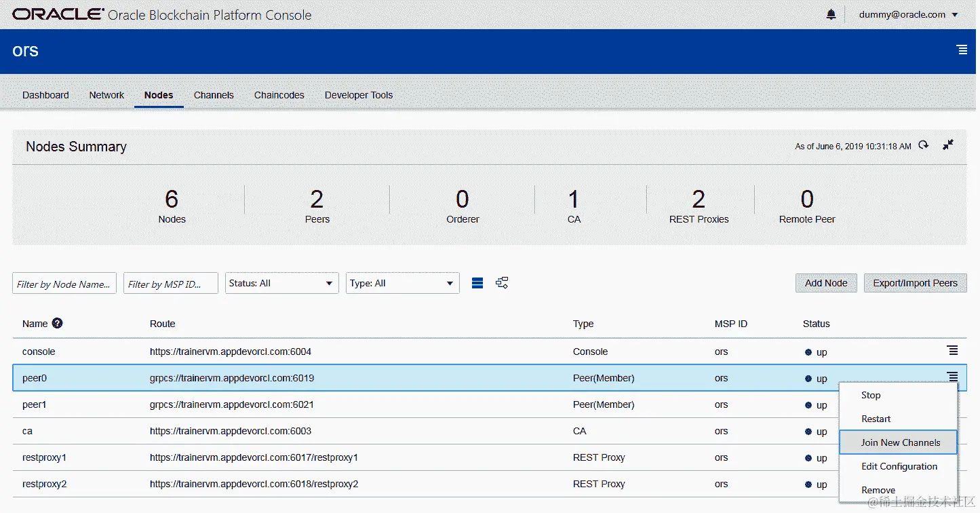Select Edit Configuration menu item

tap(898, 466)
